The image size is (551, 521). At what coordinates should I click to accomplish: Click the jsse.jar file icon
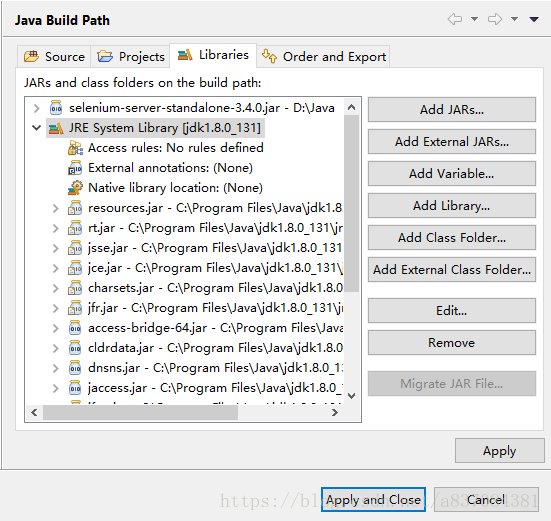click(75, 248)
